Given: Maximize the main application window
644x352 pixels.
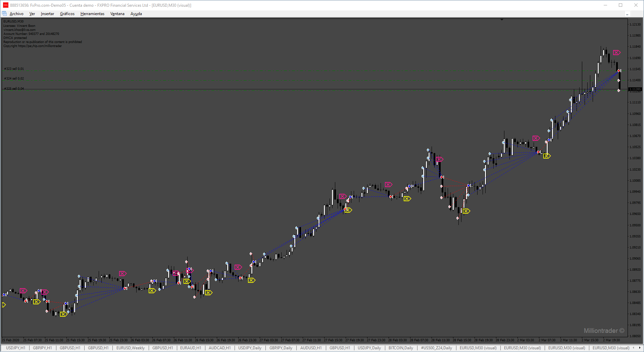Looking at the screenshot, I should (x=621, y=5).
